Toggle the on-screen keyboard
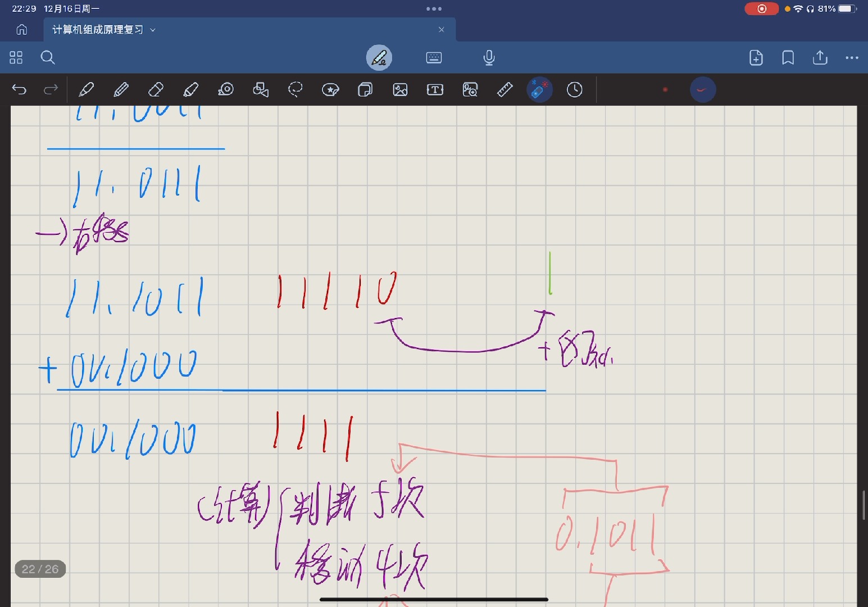This screenshot has height=607, width=868. 434,57
